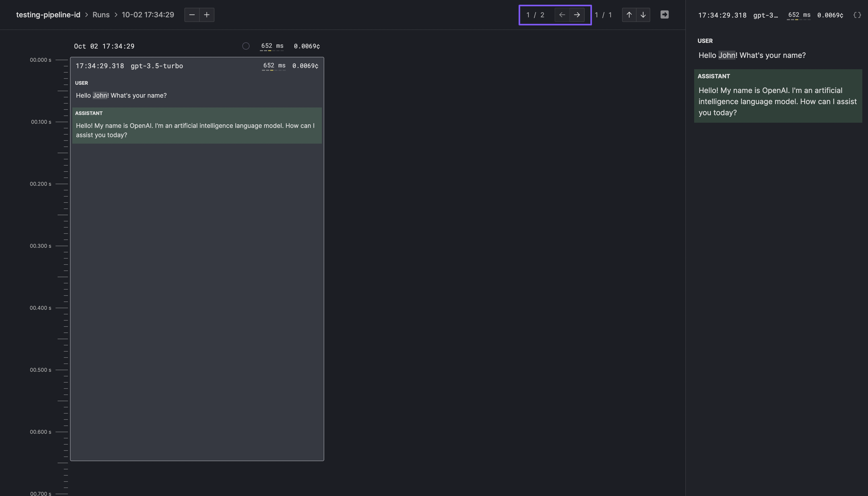868x496 pixels.
Task: Click the 652 ms latency indicator in span header
Action: tap(274, 66)
